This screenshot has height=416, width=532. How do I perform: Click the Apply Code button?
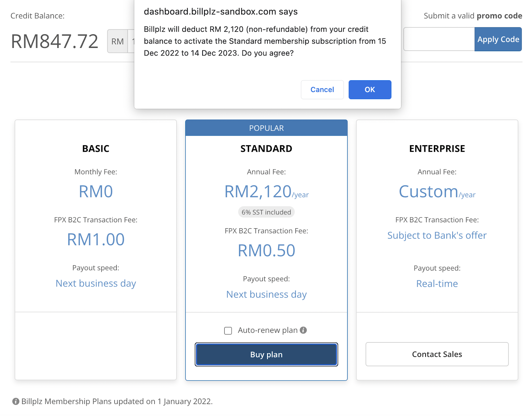pyautogui.click(x=498, y=39)
